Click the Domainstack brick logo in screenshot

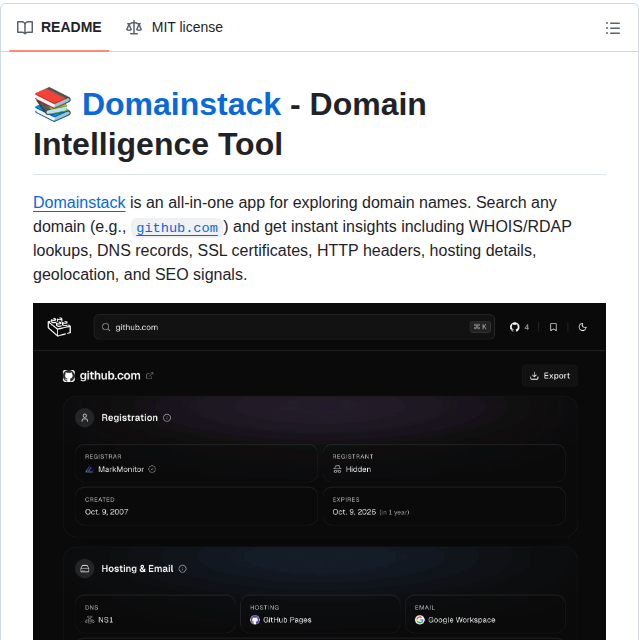tap(60, 327)
